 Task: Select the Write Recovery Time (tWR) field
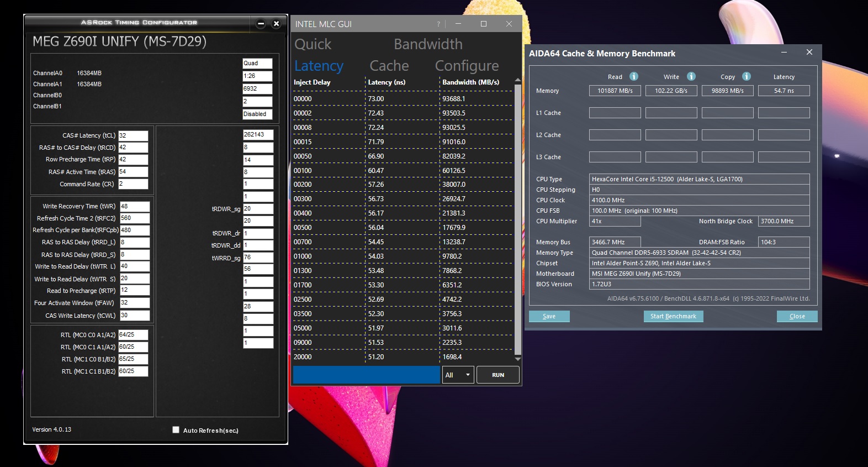click(x=135, y=206)
